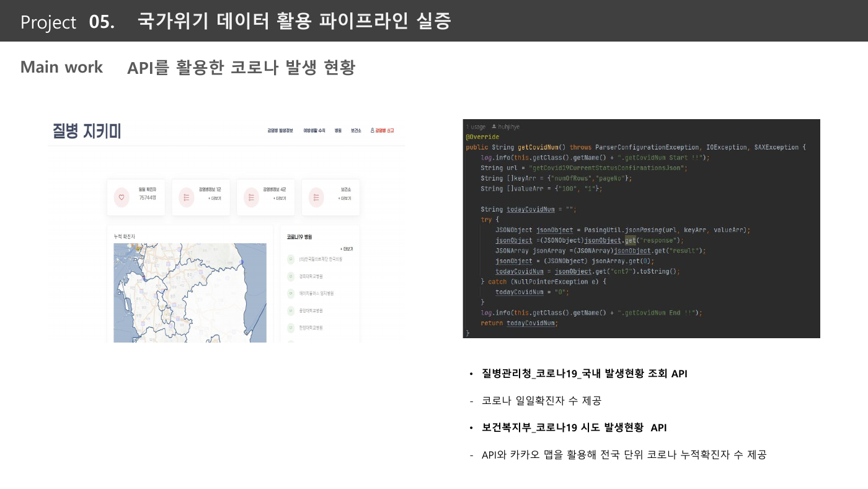Open the 예방생활 수칙 navigation menu item
This screenshot has height=489, width=868.
pos(314,131)
